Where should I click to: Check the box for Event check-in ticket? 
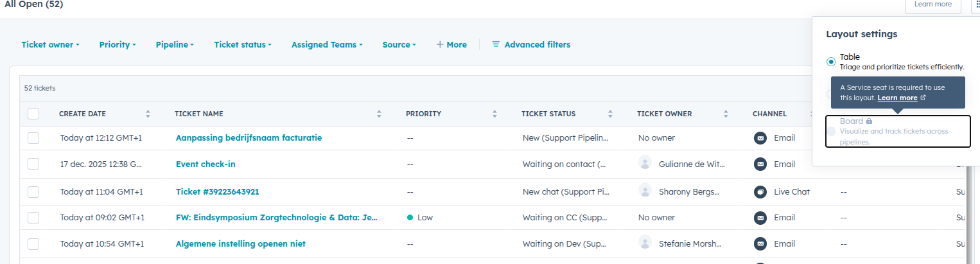pos(33,164)
